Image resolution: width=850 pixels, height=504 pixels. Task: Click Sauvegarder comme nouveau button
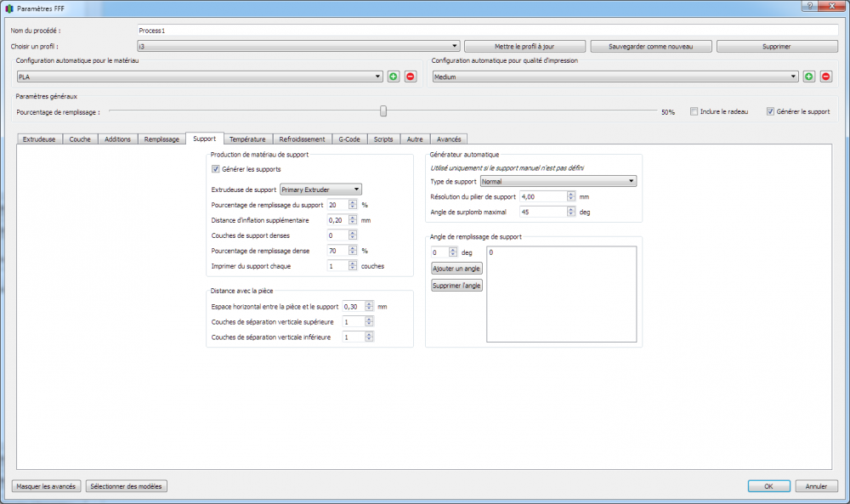[x=650, y=47]
